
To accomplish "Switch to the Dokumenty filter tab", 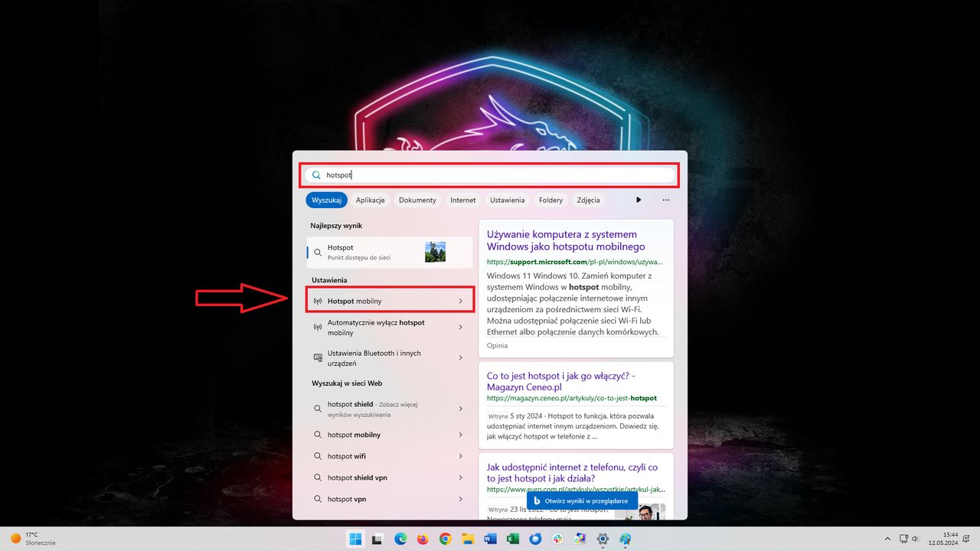I will [417, 200].
